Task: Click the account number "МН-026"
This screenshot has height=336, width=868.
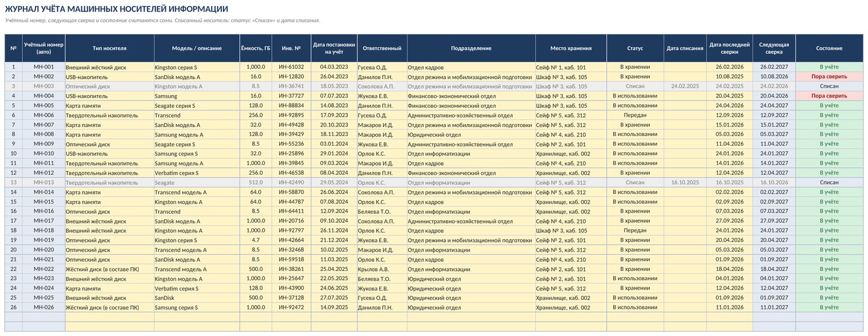Action: [43, 308]
